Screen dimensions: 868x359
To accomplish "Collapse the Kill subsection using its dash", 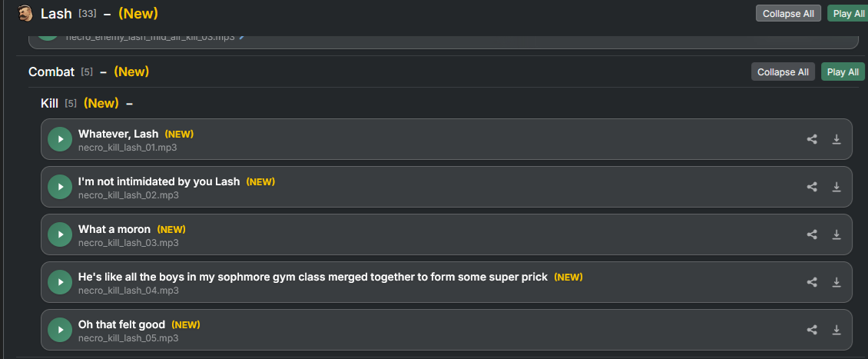I will pyautogui.click(x=130, y=103).
